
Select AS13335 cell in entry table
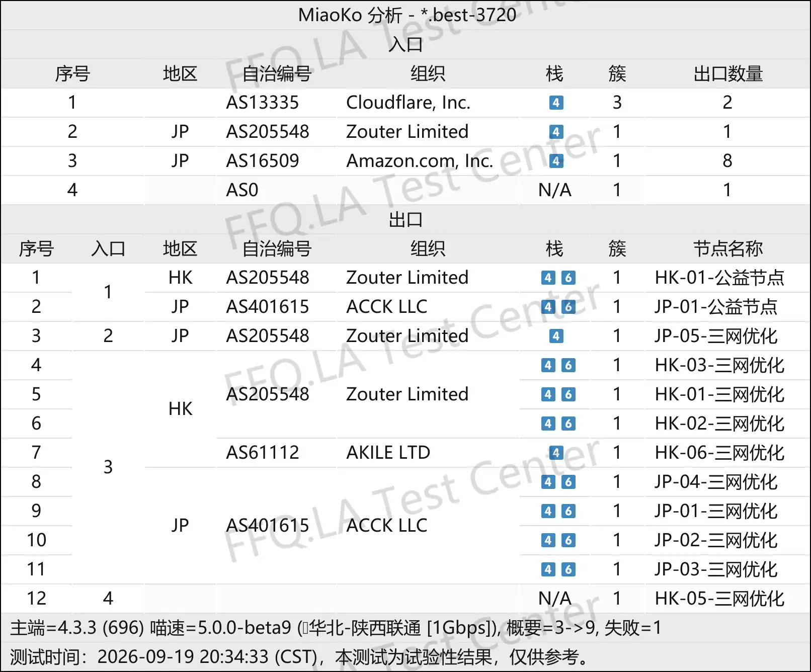[263, 103]
